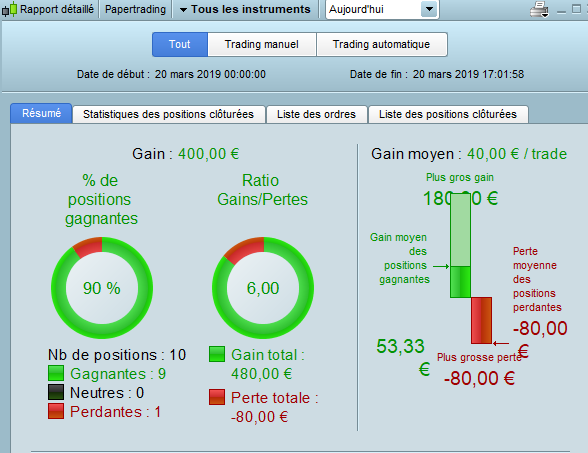Click the Gain 400,00 € value
Screen dimensions: 588x453
pyautogui.click(x=208, y=154)
